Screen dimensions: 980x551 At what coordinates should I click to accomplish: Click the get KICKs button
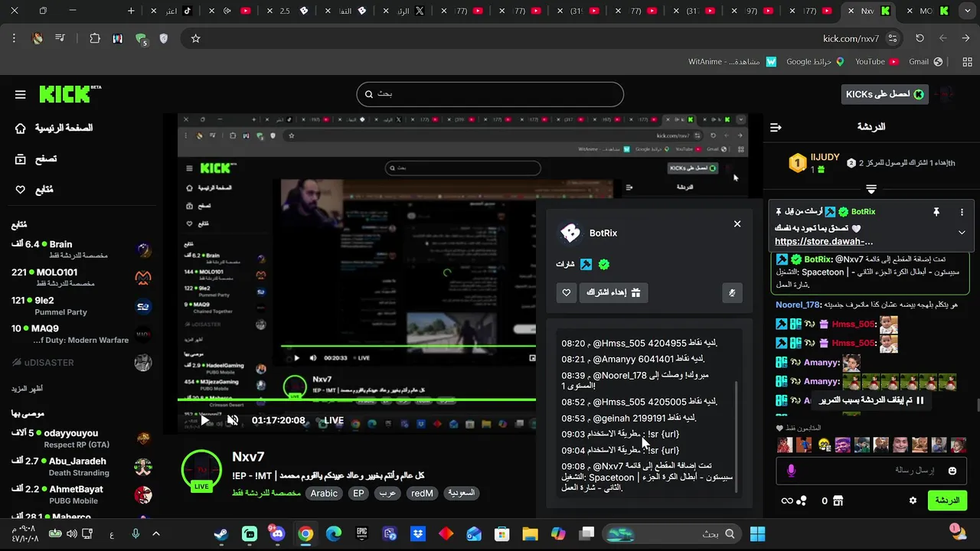[884, 94]
